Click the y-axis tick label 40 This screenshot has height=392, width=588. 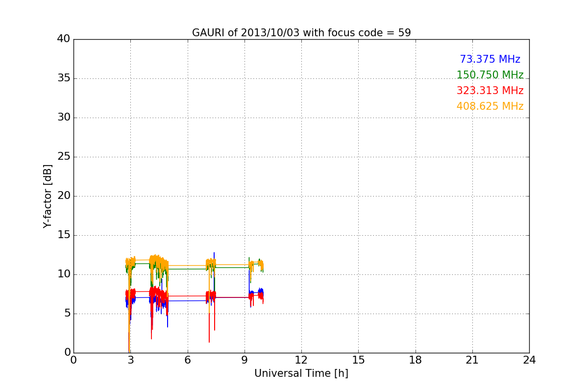click(x=63, y=39)
